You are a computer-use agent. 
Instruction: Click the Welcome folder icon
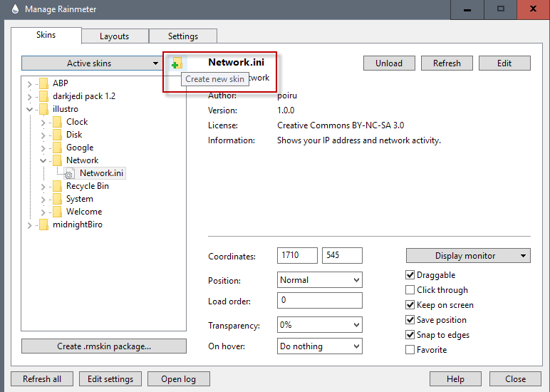(57, 212)
